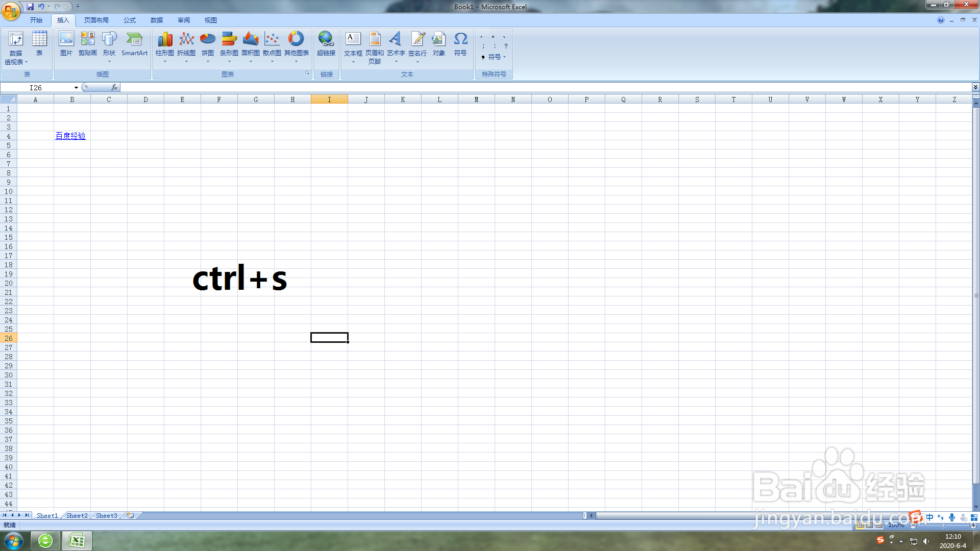Zoom out using the status bar minus button
Image resolution: width=980 pixels, height=551 pixels.
pyautogui.click(x=913, y=525)
